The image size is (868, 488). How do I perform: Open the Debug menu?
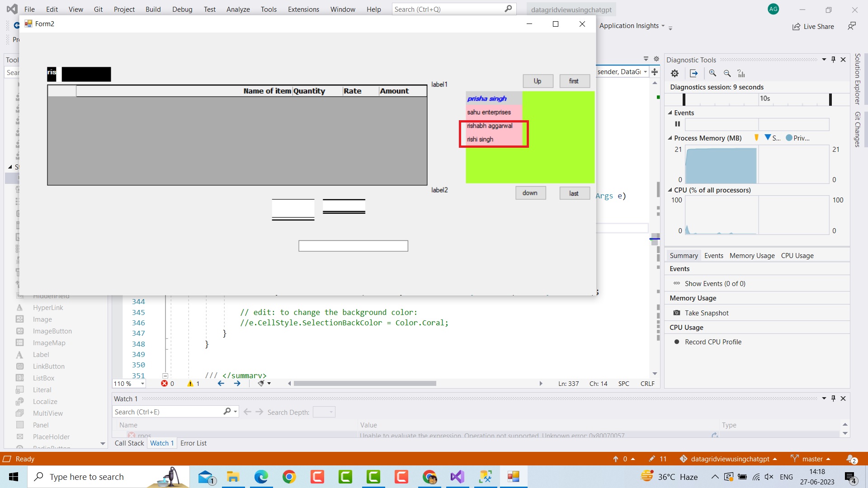click(182, 9)
